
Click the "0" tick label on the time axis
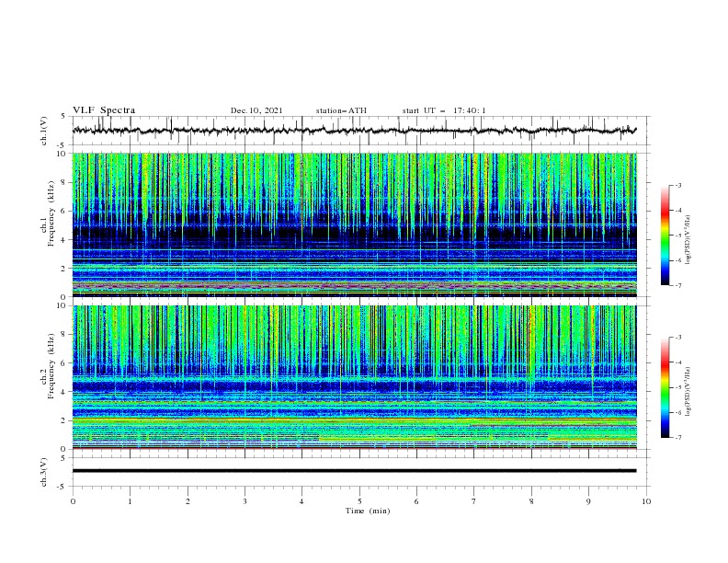73,501
